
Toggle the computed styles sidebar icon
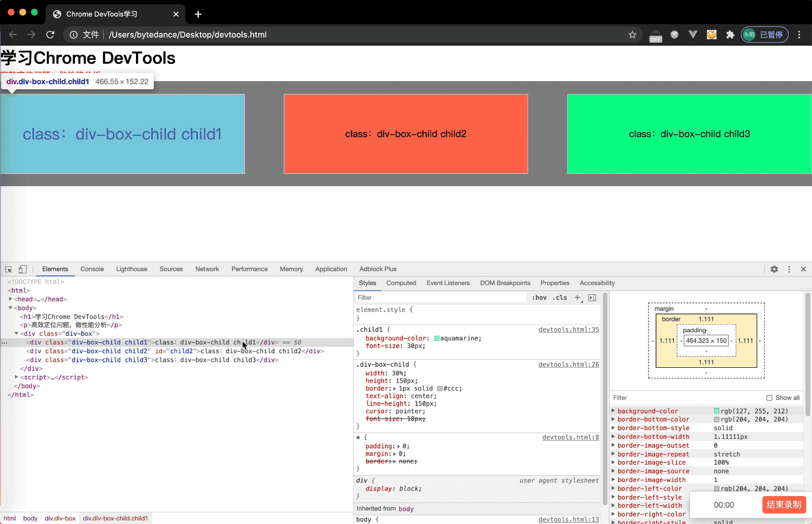pyautogui.click(x=592, y=298)
